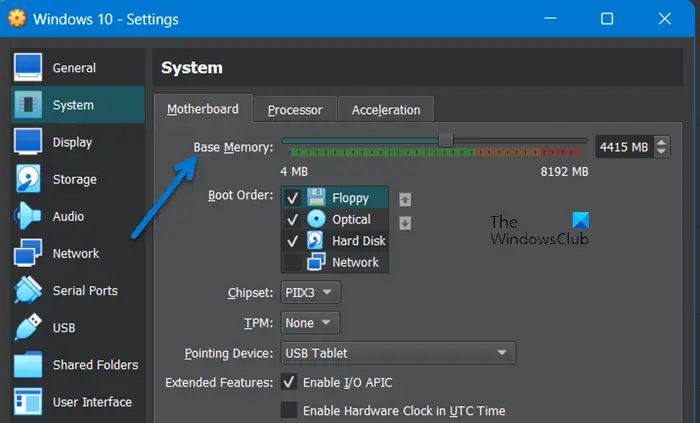Click the Hard Disk icon in Boot Order
700x423 pixels.
click(315, 241)
